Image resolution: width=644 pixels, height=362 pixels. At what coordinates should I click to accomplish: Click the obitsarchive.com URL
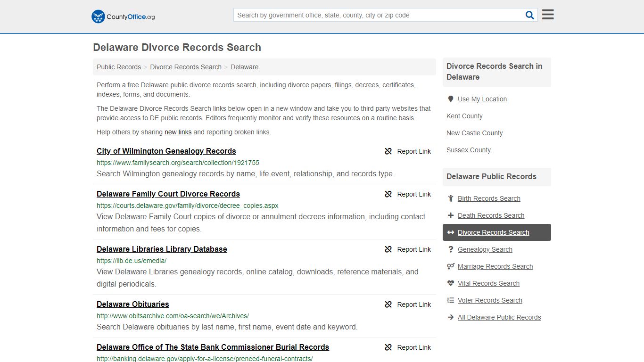[173, 316]
